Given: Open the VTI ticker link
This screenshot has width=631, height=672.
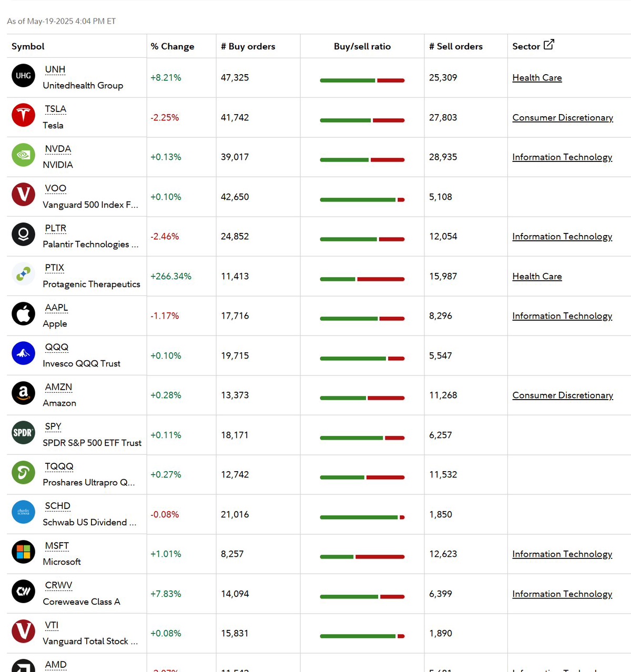Looking at the screenshot, I should 52,625.
